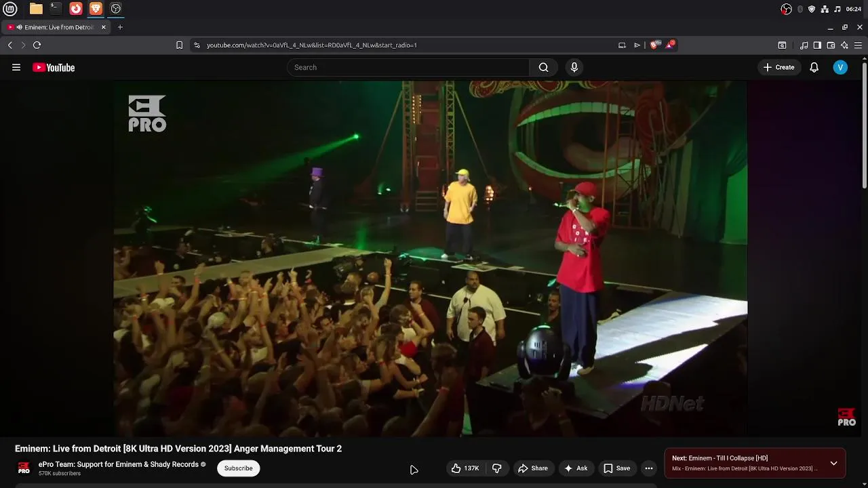Search with your voice microphone button

(x=574, y=67)
